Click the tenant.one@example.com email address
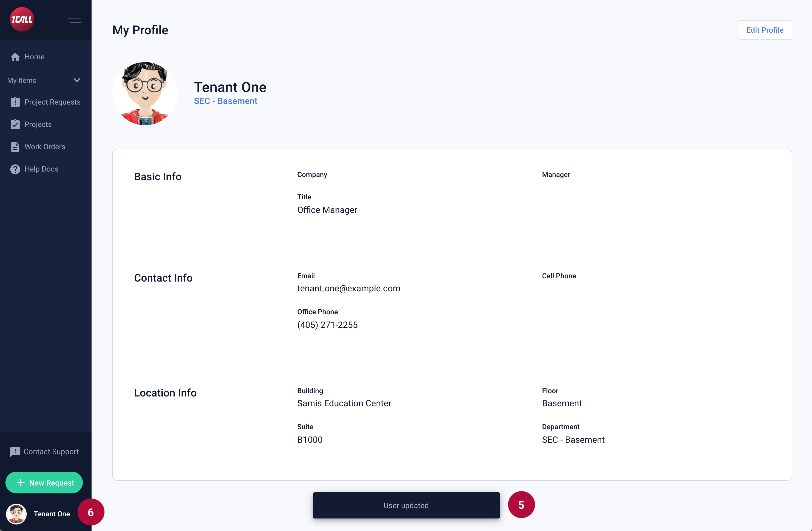 [348, 289]
